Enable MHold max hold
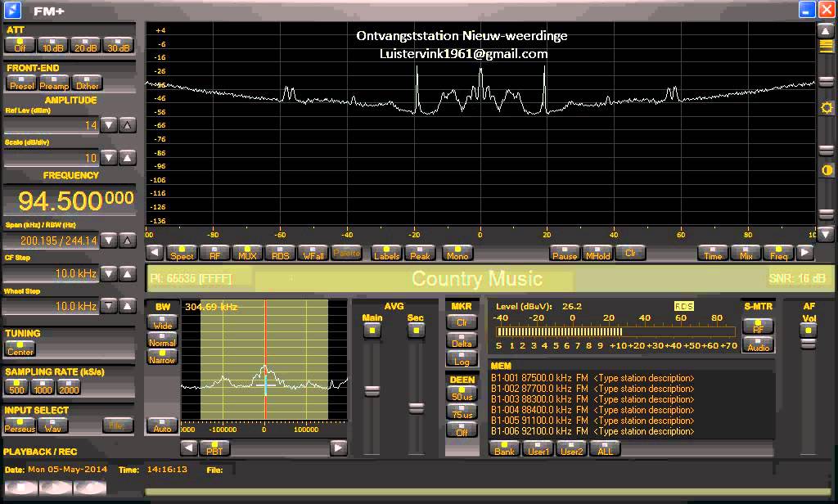The height and width of the screenshot is (504, 838). (597, 253)
